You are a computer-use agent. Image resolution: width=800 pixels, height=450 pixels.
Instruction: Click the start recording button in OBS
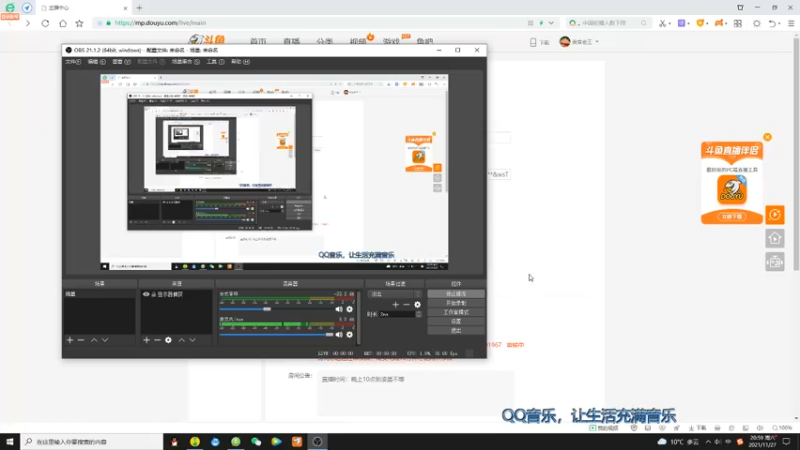[456, 303]
